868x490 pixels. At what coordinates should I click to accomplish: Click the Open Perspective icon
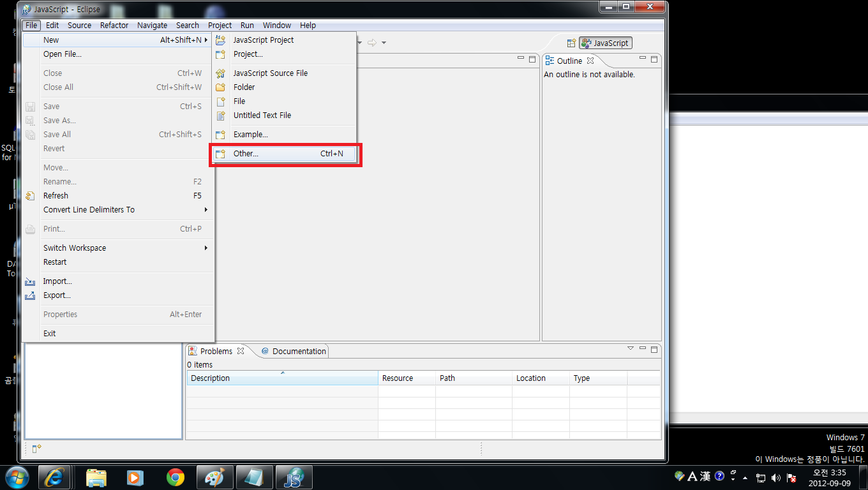click(x=571, y=43)
